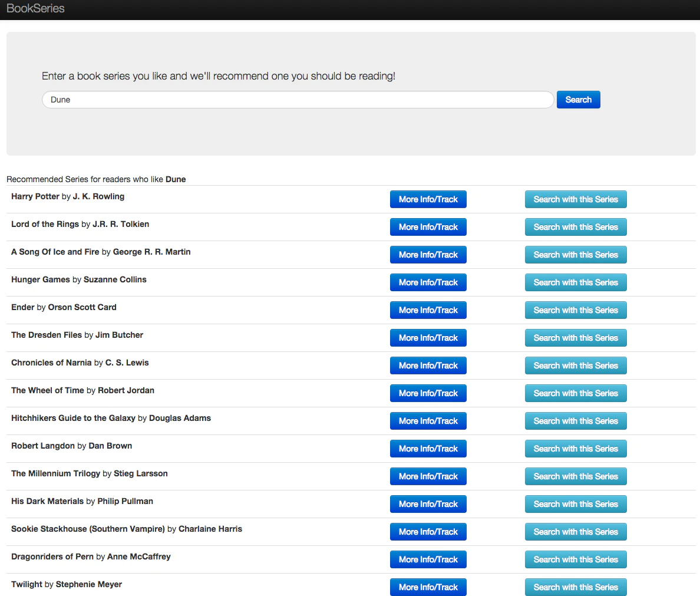Click the BookSeries header logo
700x596 pixels.
[35, 8]
